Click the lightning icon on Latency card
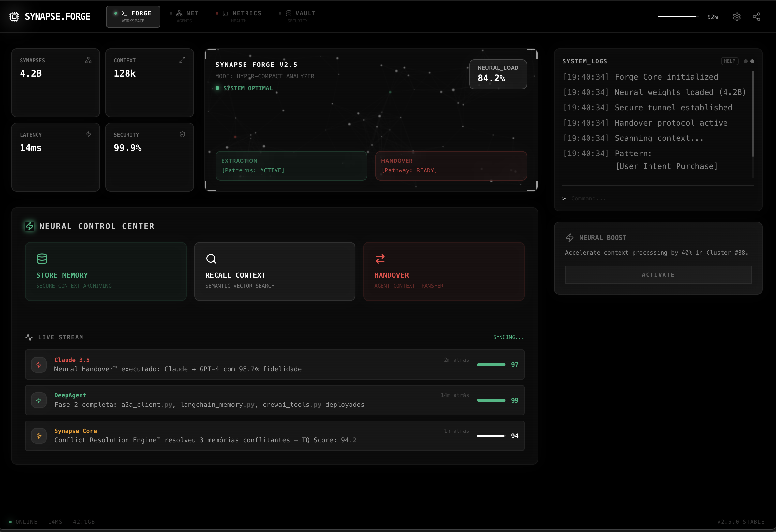 [x=88, y=135]
